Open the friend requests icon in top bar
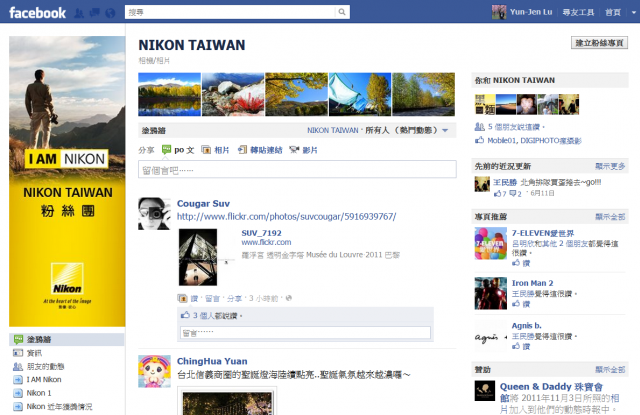The width and height of the screenshot is (640, 415). click(x=79, y=13)
